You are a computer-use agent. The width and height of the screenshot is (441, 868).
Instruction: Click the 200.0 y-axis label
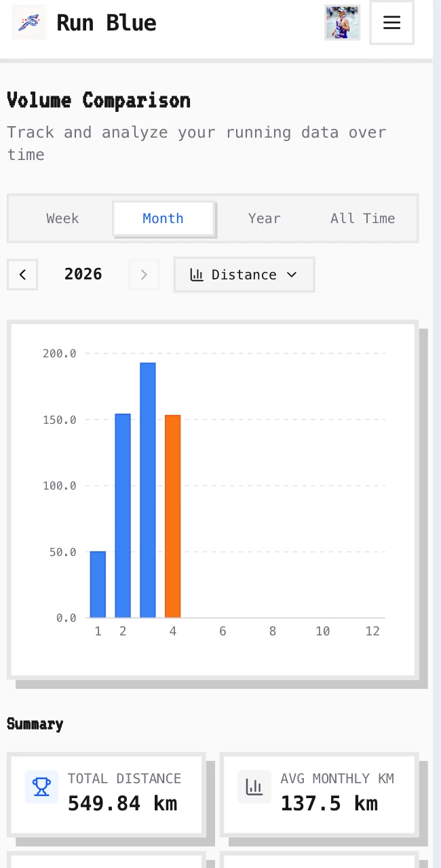coord(60,353)
